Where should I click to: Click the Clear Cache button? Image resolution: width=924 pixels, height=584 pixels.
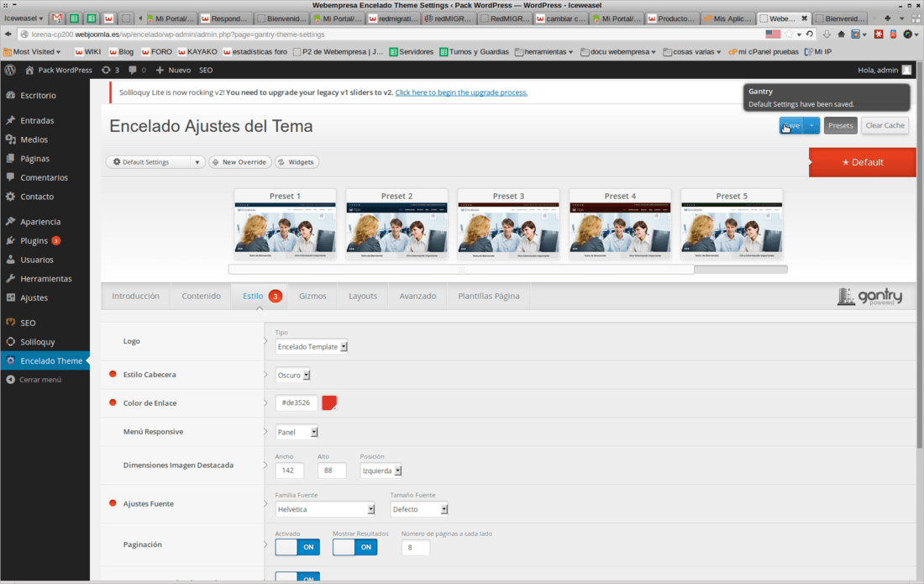[x=885, y=125]
